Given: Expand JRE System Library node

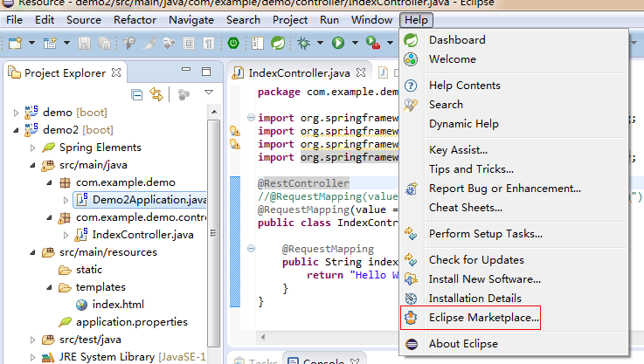Looking at the screenshot, I should pos(32,357).
